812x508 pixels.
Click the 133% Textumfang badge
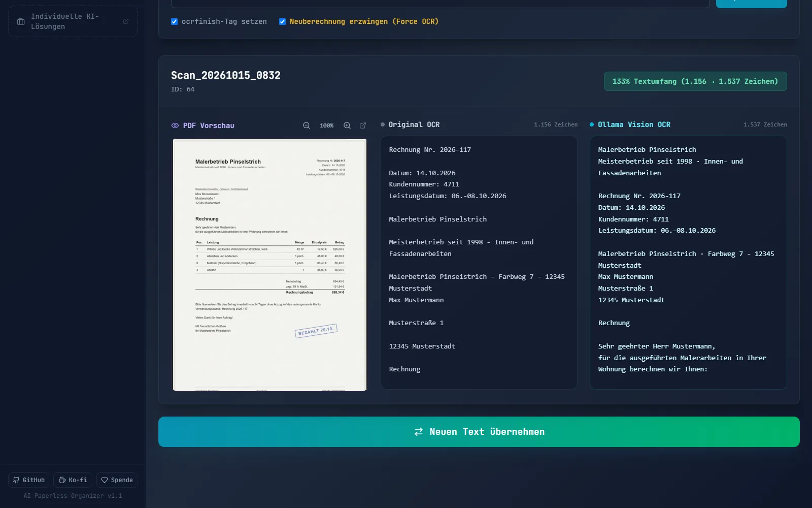[695, 81]
